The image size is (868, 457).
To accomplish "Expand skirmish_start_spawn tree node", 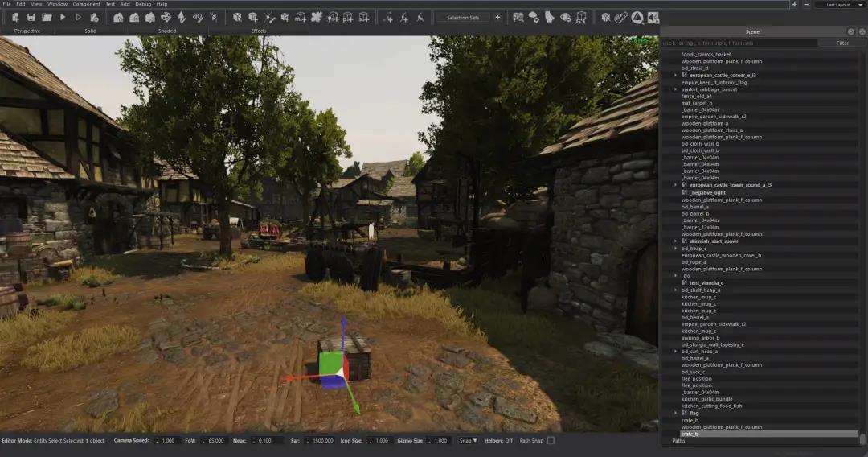I will [675, 241].
